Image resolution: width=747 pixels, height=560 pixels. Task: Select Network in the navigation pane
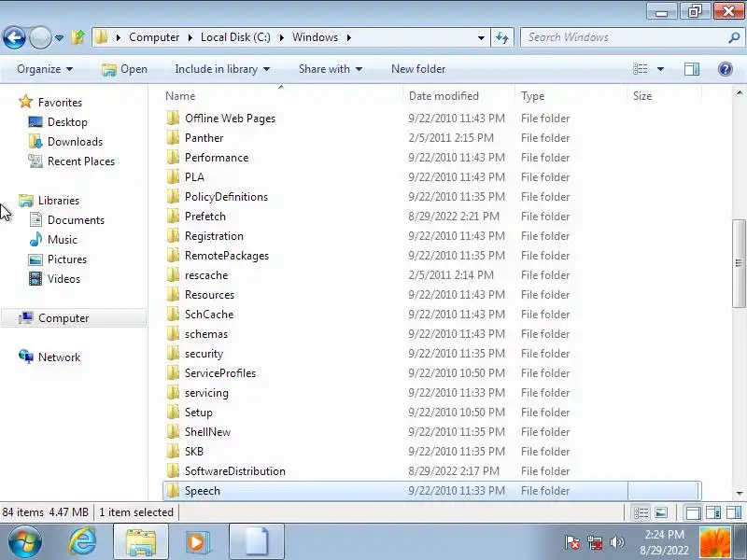coord(59,357)
